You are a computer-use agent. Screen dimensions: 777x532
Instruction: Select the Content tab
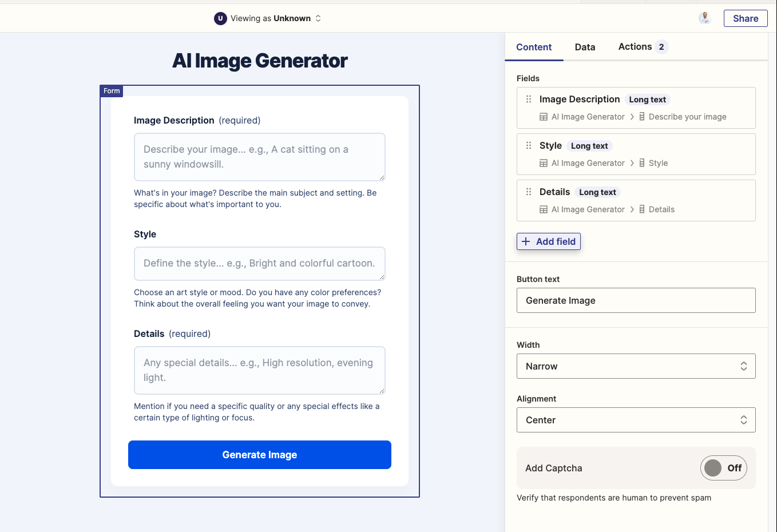point(534,47)
